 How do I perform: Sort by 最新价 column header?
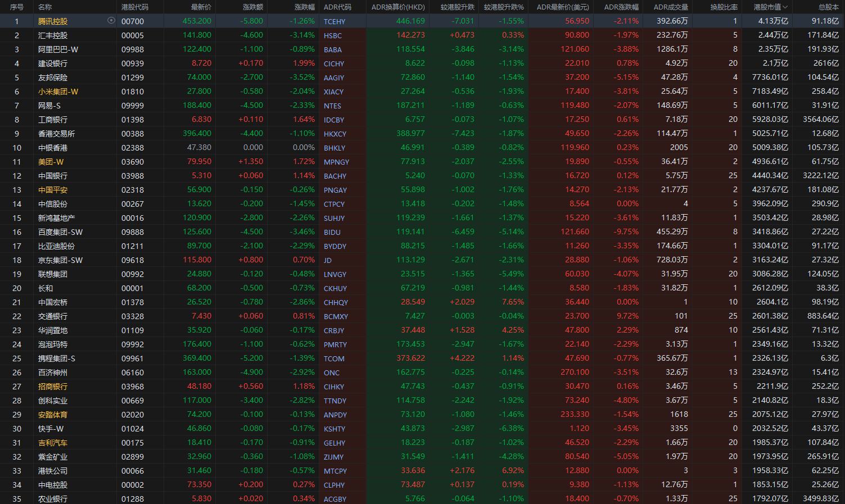(x=201, y=7)
